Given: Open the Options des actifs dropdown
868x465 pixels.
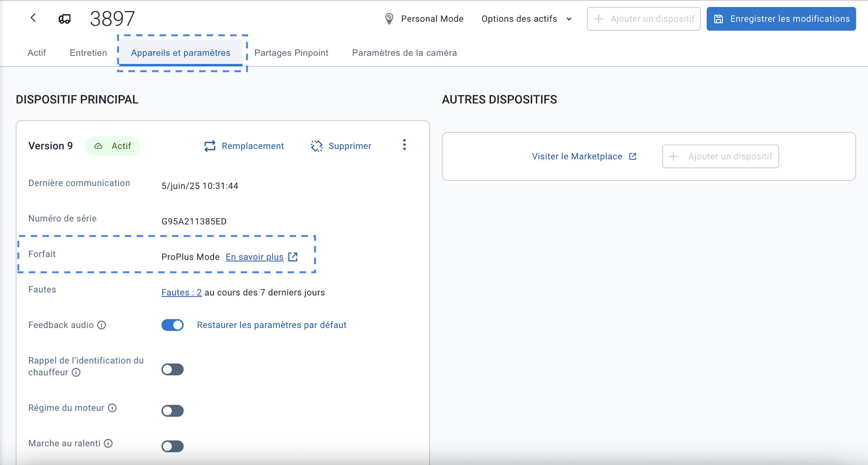Looking at the screenshot, I should (x=526, y=19).
